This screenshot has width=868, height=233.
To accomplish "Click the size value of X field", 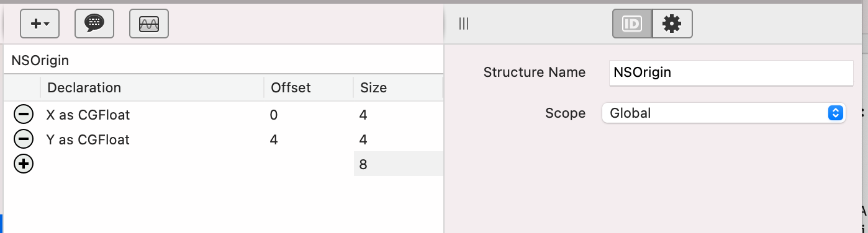I will 363,115.
